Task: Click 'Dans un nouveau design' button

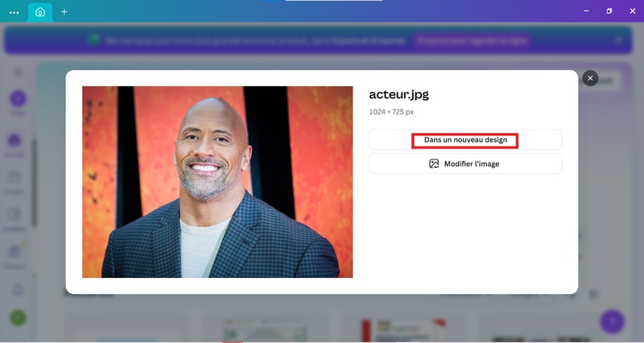Action: point(465,140)
